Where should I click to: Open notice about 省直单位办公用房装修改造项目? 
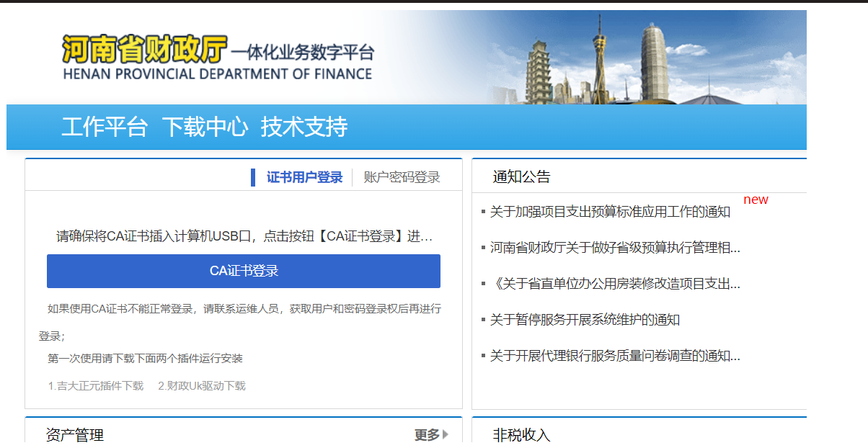(x=615, y=284)
